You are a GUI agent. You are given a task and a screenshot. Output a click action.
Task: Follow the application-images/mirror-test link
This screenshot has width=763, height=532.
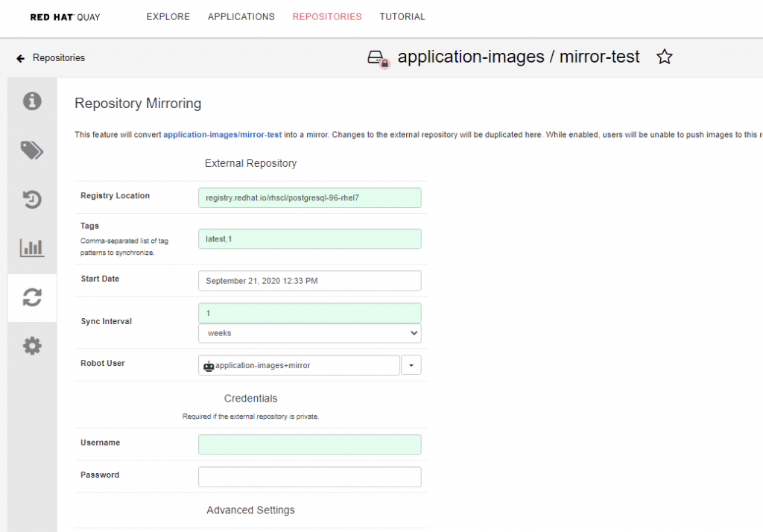pyautogui.click(x=222, y=135)
